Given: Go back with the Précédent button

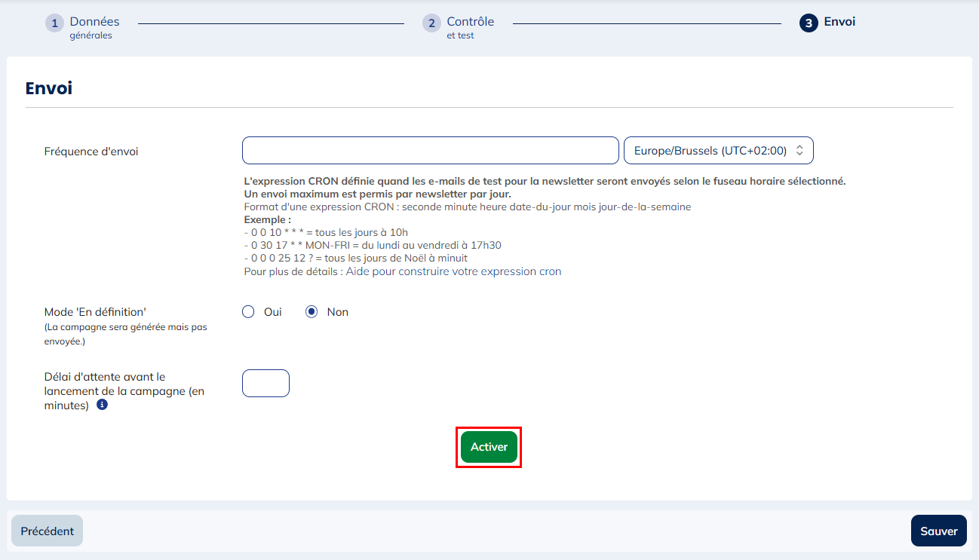Looking at the screenshot, I should tap(47, 531).
